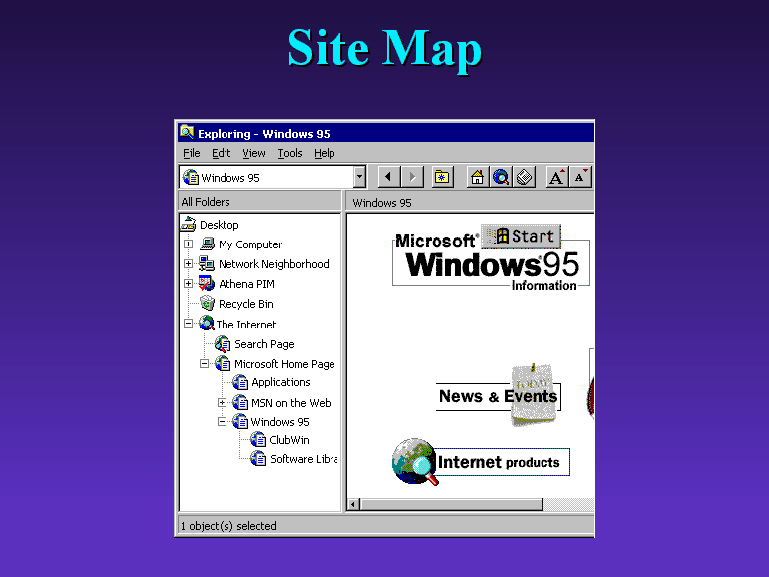Click the ClubWin page icon
The width and height of the screenshot is (769, 577).
pyautogui.click(x=258, y=440)
